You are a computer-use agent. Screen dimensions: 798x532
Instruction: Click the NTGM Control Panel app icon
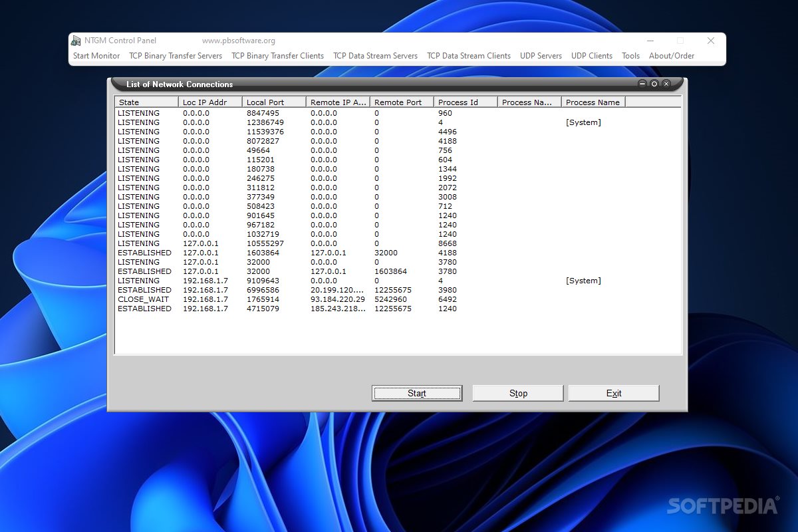(x=76, y=41)
